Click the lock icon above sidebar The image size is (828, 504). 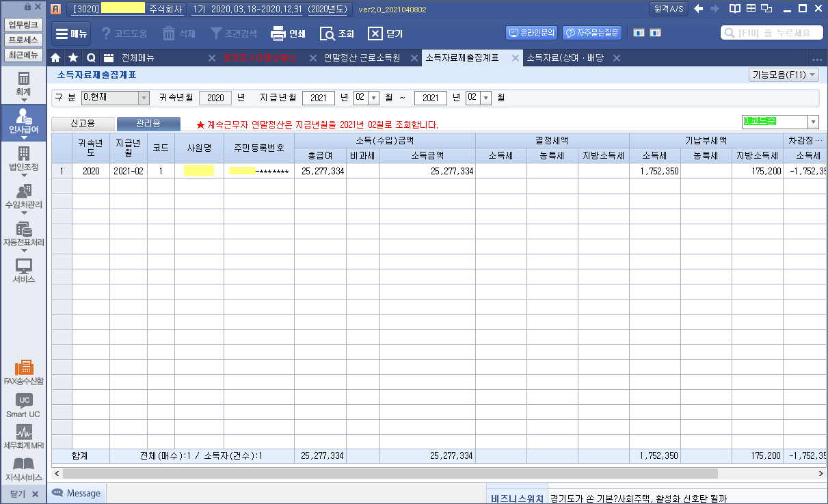27,7
